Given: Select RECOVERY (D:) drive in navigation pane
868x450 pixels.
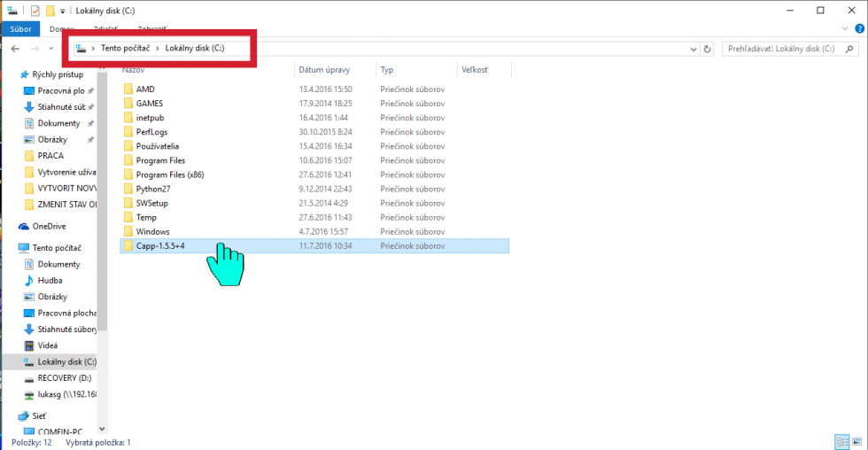Looking at the screenshot, I should click(64, 377).
